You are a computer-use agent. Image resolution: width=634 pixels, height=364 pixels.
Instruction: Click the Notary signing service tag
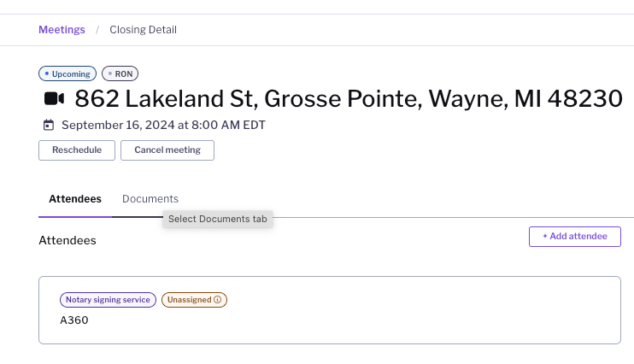(108, 300)
